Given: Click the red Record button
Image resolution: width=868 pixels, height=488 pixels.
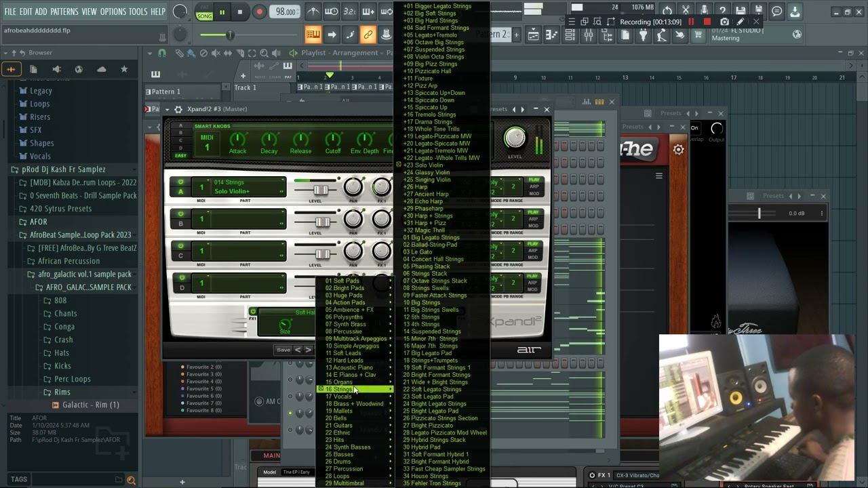Looking at the screenshot, I should point(259,12).
